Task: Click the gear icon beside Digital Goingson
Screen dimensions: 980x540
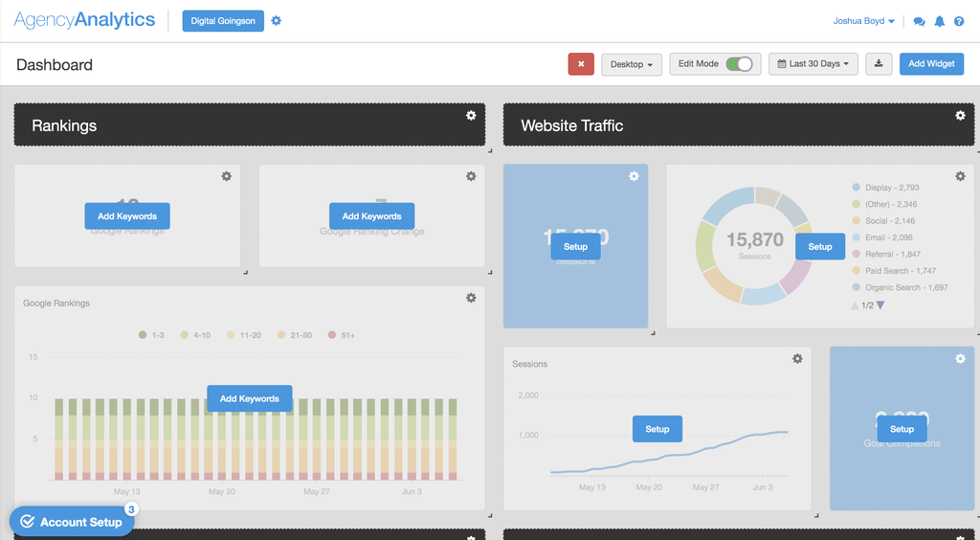Action: (x=277, y=20)
